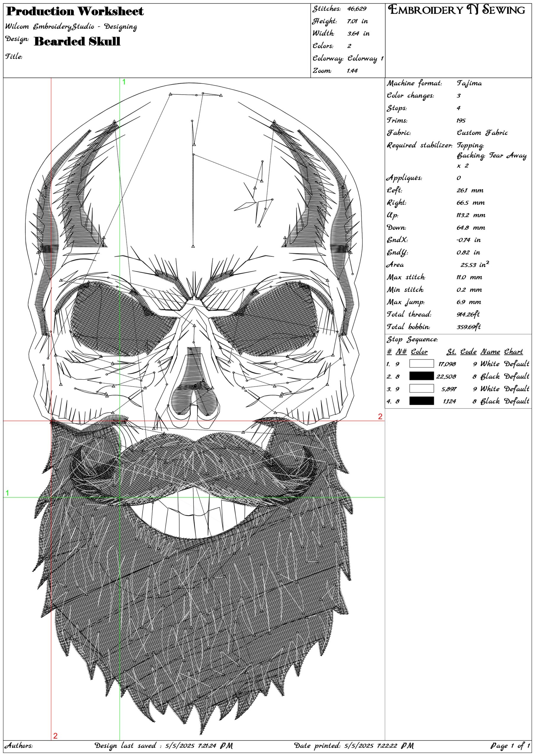This screenshot has width=535, height=756.
Task: Click the Colorway 1 value
Action: pyautogui.click(x=366, y=58)
